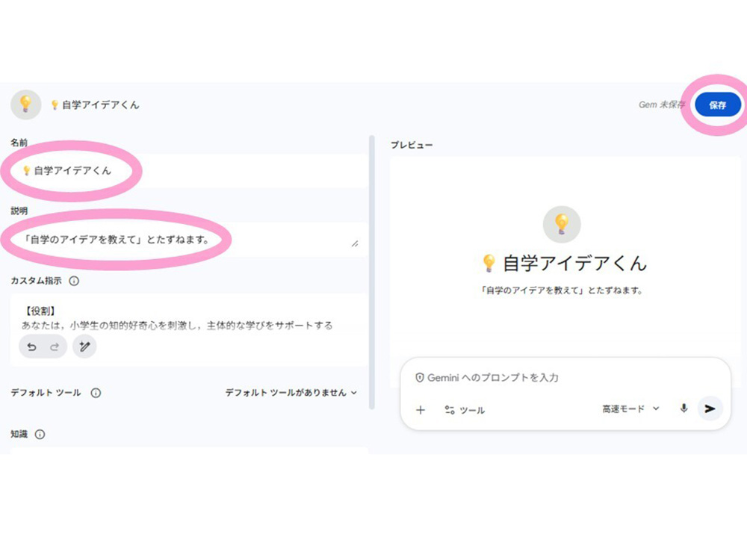Click the large 自学アイデアくん preview title
Screen dimensions: 747x560
[565, 264]
